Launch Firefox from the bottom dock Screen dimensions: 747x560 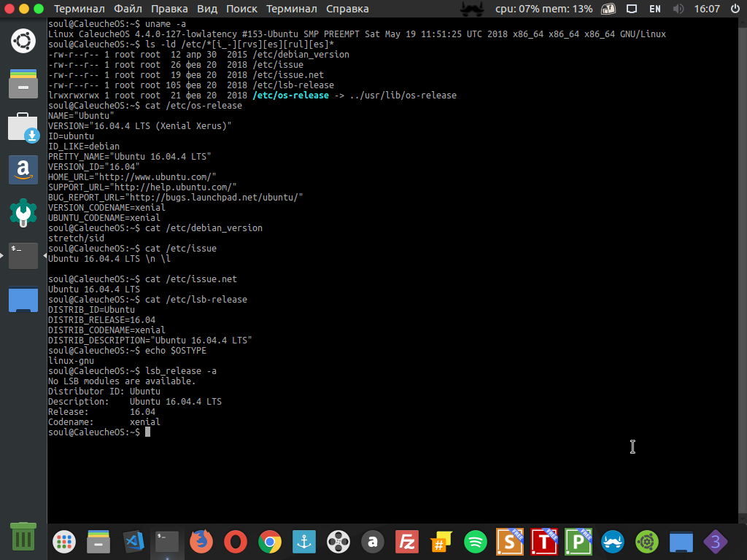point(201,542)
